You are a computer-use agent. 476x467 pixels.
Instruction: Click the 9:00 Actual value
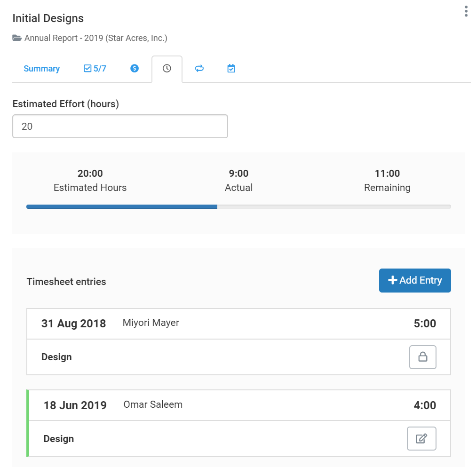pos(238,174)
